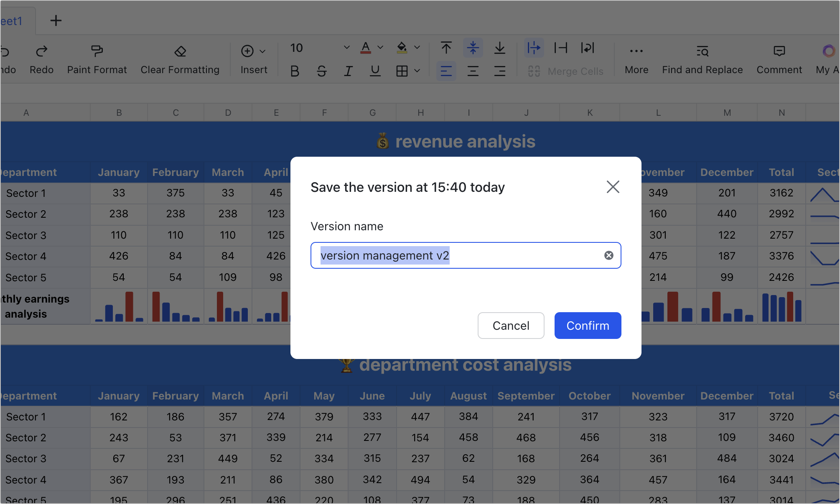This screenshot has height=504, width=840.
Task: Select column B header
Action: [x=119, y=112]
